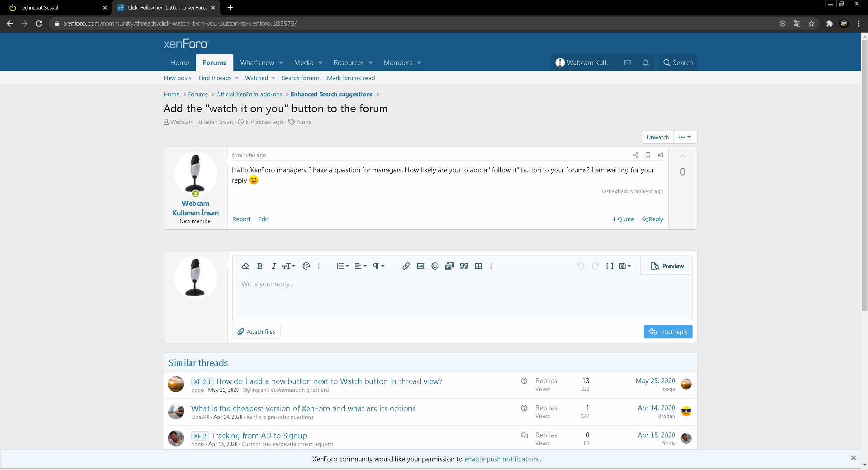Select the Forums nav tab

pyautogui.click(x=214, y=63)
